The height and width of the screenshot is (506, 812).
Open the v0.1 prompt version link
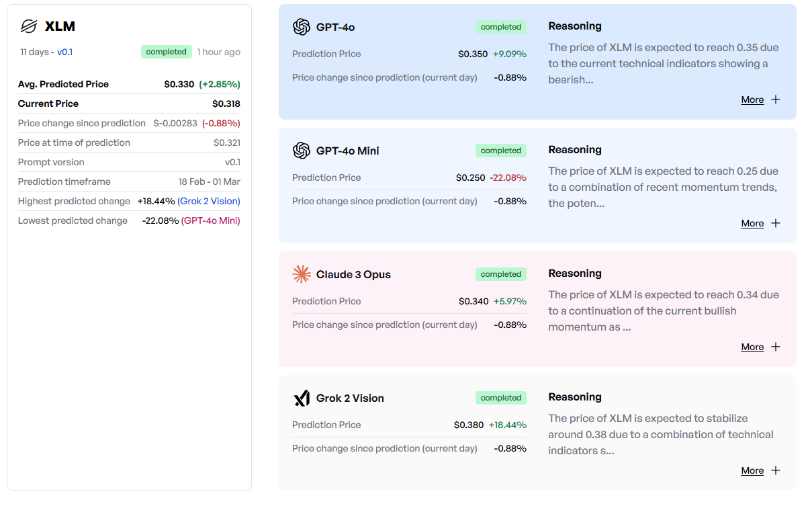65,52
